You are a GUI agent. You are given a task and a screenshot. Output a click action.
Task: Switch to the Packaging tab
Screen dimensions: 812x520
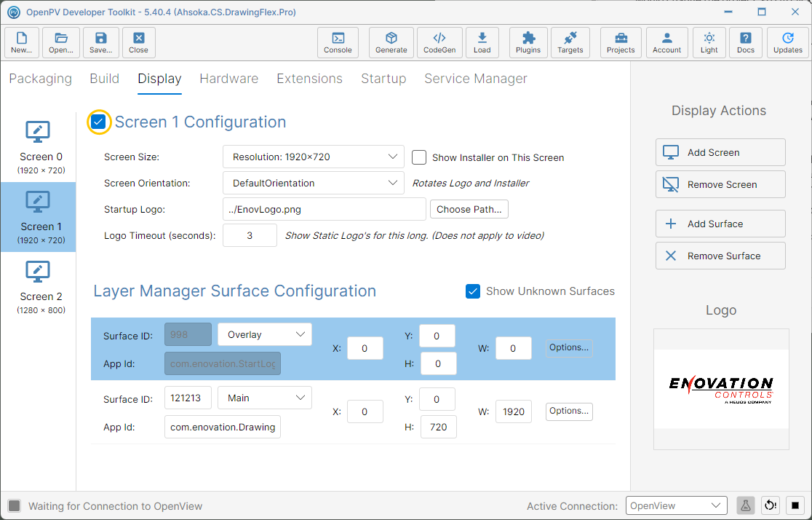click(41, 78)
